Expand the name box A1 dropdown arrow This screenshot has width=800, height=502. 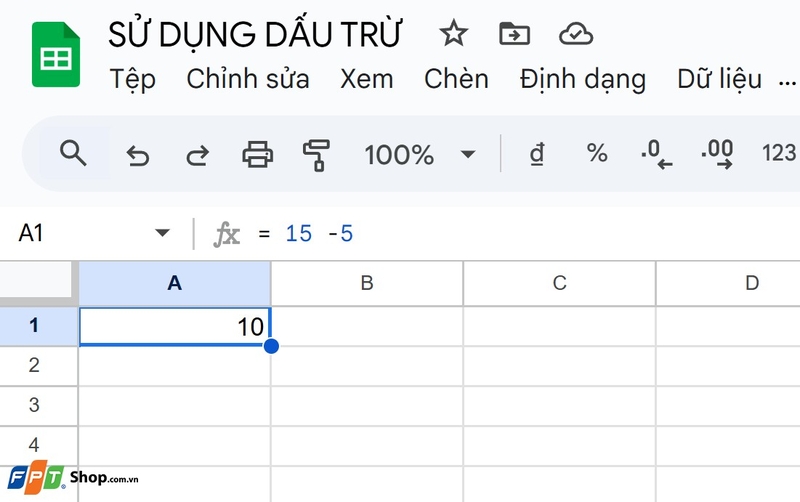(162, 233)
